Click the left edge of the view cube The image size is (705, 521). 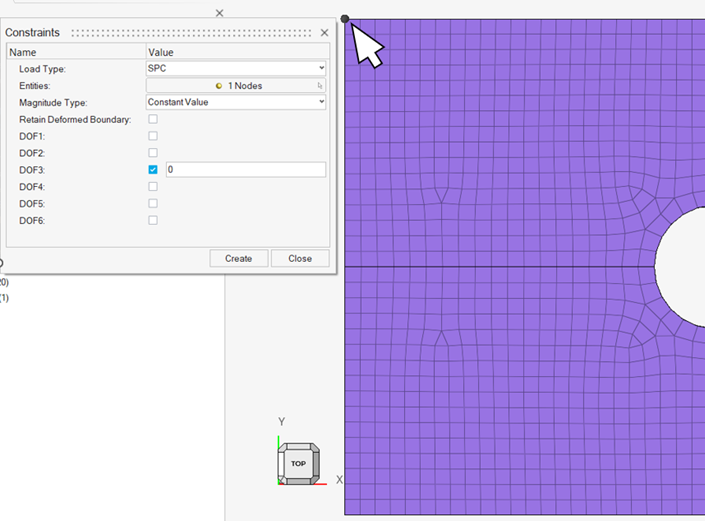coord(282,464)
